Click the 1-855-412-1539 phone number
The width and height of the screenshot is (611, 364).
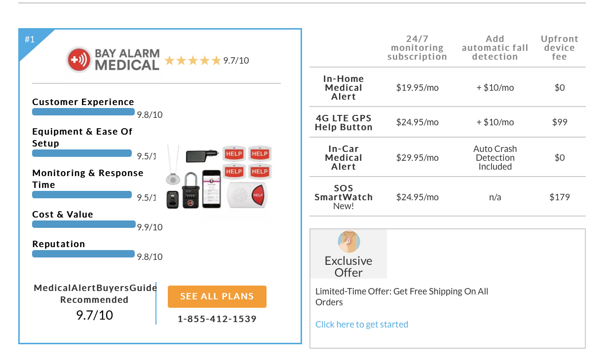(x=217, y=319)
